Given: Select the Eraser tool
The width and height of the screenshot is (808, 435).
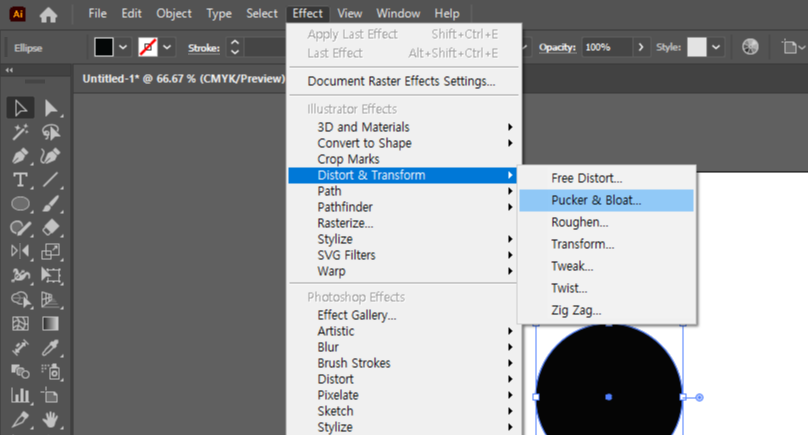Looking at the screenshot, I should pos(50,227).
